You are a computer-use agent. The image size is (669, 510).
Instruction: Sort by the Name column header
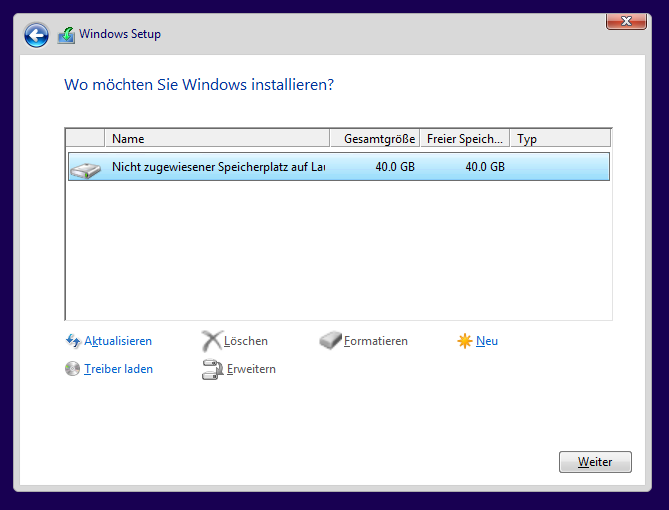[217, 139]
